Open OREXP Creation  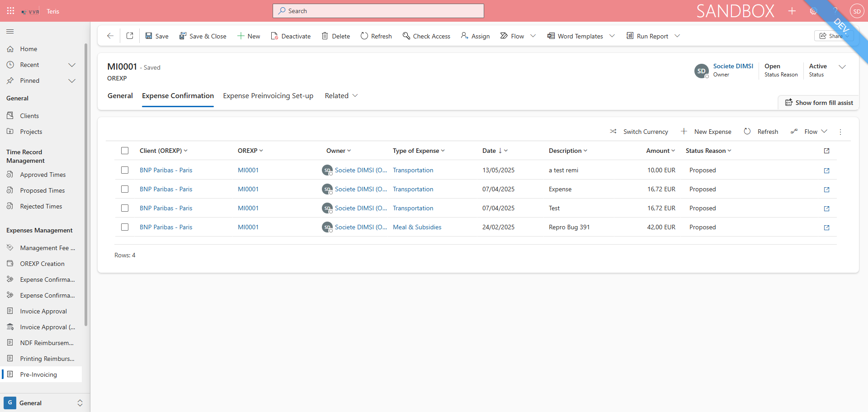tap(41, 264)
